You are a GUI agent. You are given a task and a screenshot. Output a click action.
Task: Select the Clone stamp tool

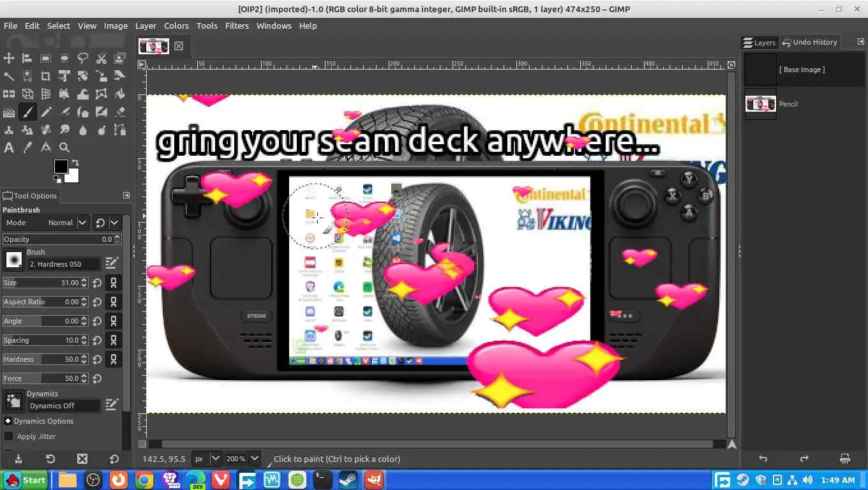pos(9,130)
